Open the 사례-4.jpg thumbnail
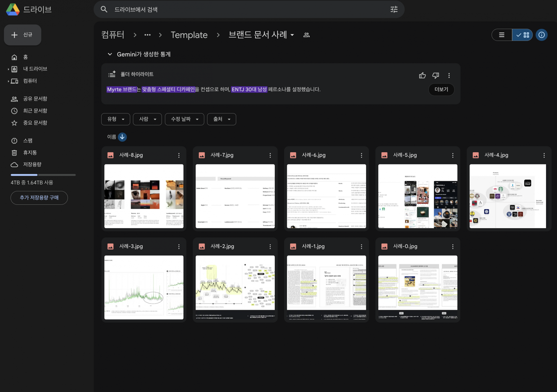557x392 pixels. click(x=507, y=196)
